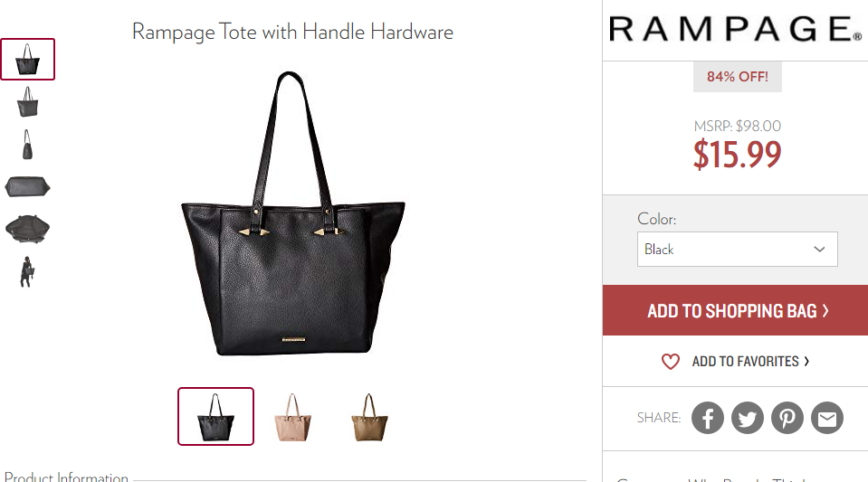Select the black tote color swatch
This screenshot has height=482, width=868.
pos(216,416)
